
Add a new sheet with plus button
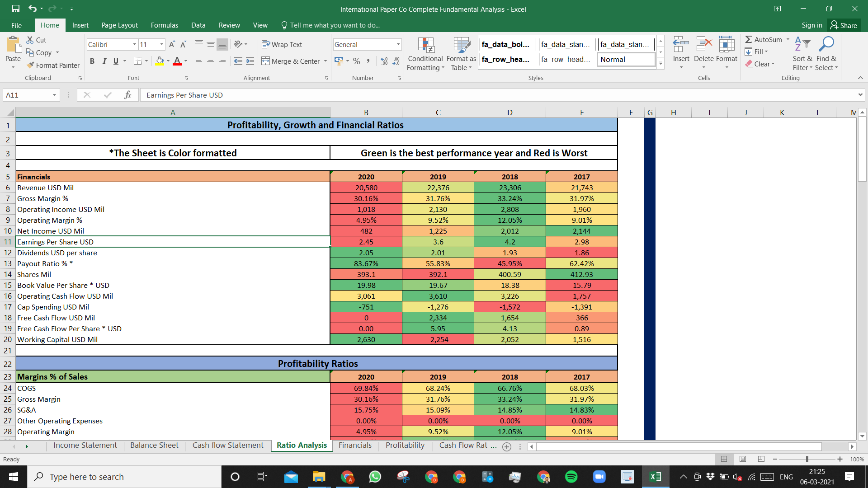507,446
